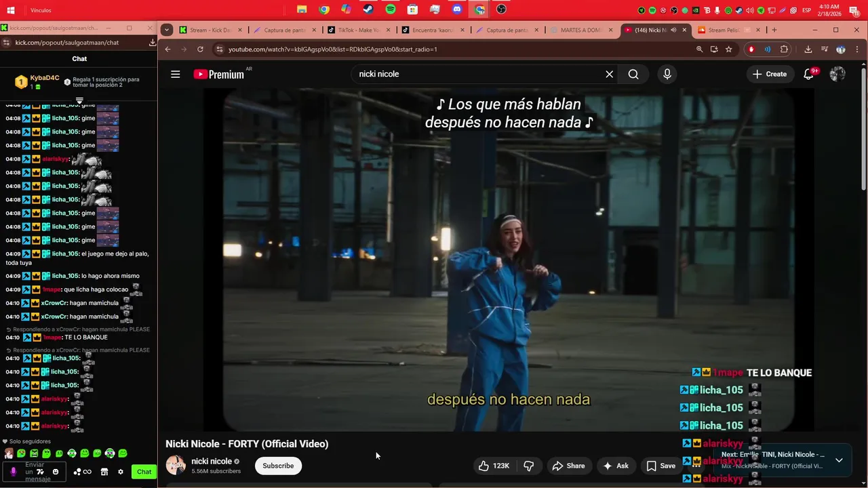Open media controls in Chrome toolbar
Screen dimensions: 868x488
pos(825,49)
